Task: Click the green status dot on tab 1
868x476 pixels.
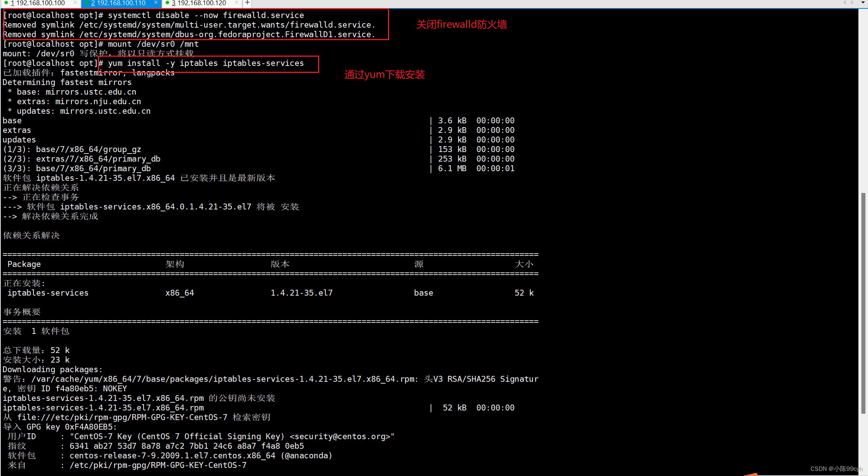Action: coord(6,3)
